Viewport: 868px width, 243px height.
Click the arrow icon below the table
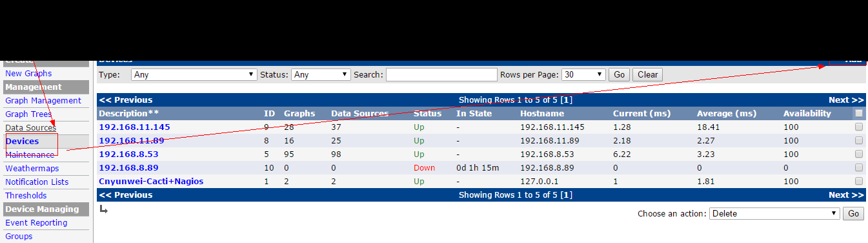click(104, 209)
